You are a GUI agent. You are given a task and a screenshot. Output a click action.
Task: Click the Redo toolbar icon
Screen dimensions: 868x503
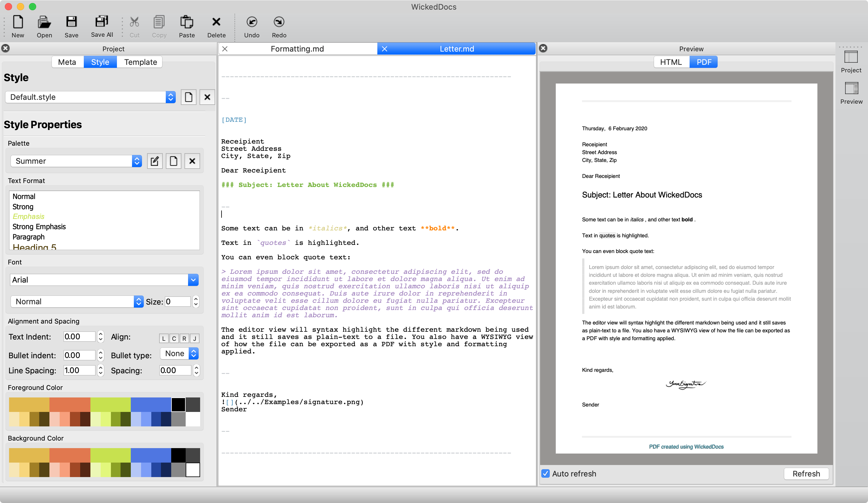pyautogui.click(x=279, y=23)
